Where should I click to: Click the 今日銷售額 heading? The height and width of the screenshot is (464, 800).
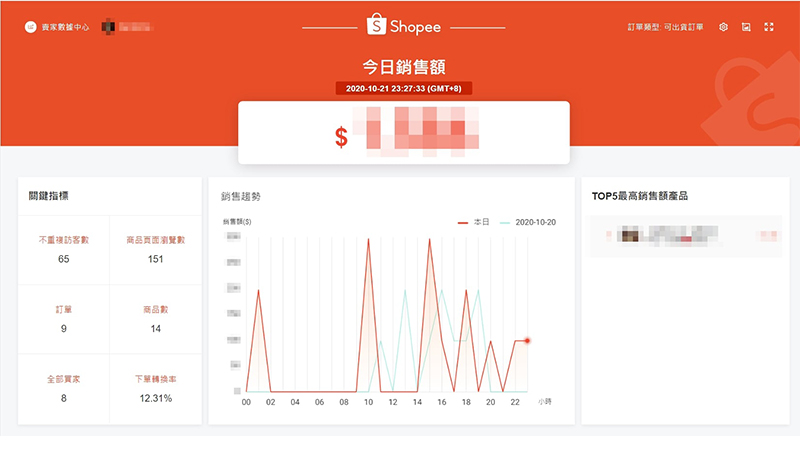pyautogui.click(x=404, y=67)
